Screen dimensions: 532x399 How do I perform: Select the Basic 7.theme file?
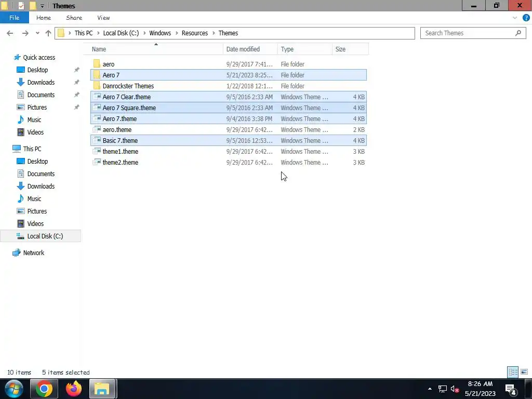(x=229, y=140)
